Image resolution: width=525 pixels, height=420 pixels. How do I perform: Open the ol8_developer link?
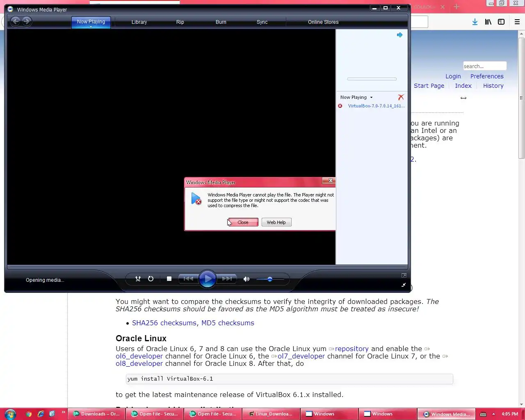[139, 363]
